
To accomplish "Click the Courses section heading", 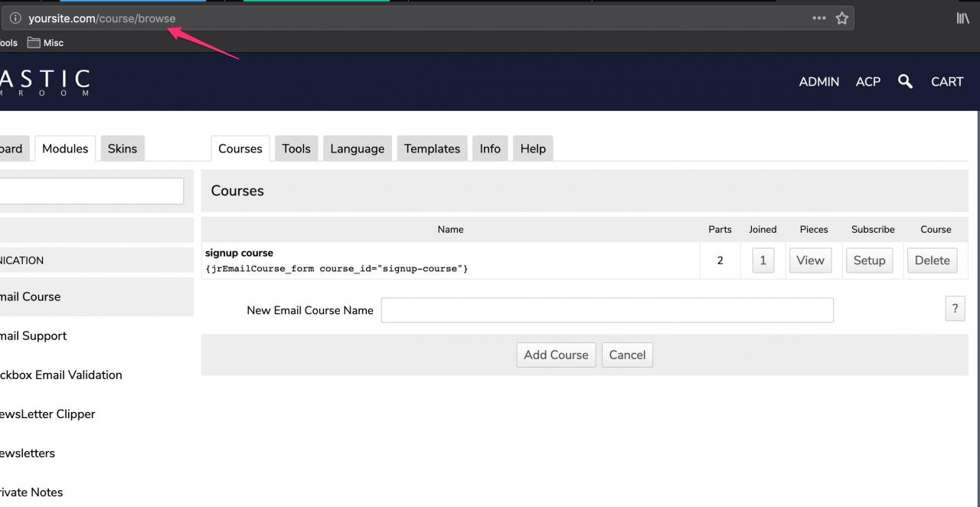I will (237, 191).
